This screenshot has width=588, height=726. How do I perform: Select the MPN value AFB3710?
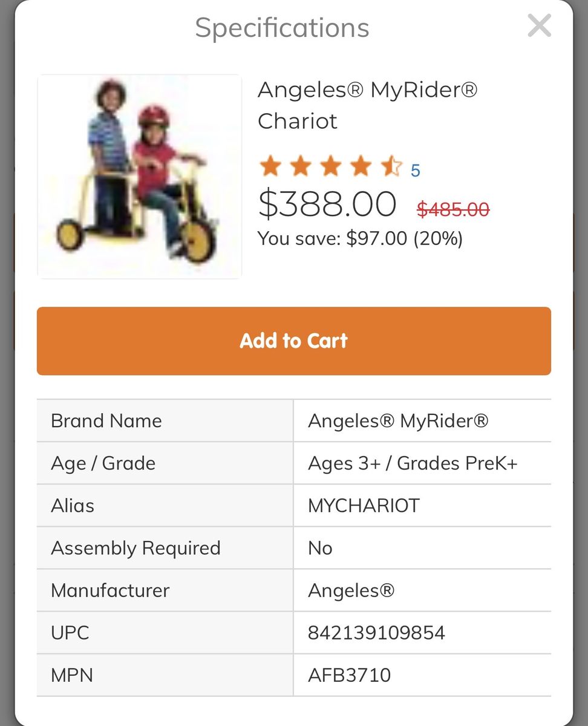pyautogui.click(x=349, y=675)
